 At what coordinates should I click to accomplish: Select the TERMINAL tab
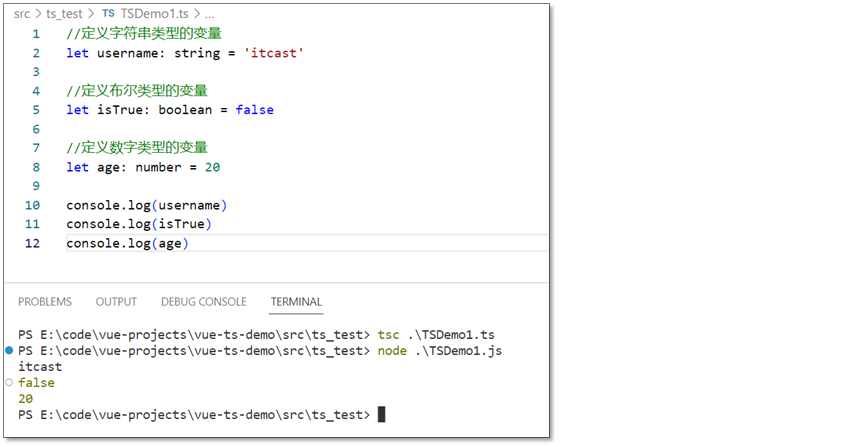(x=296, y=302)
